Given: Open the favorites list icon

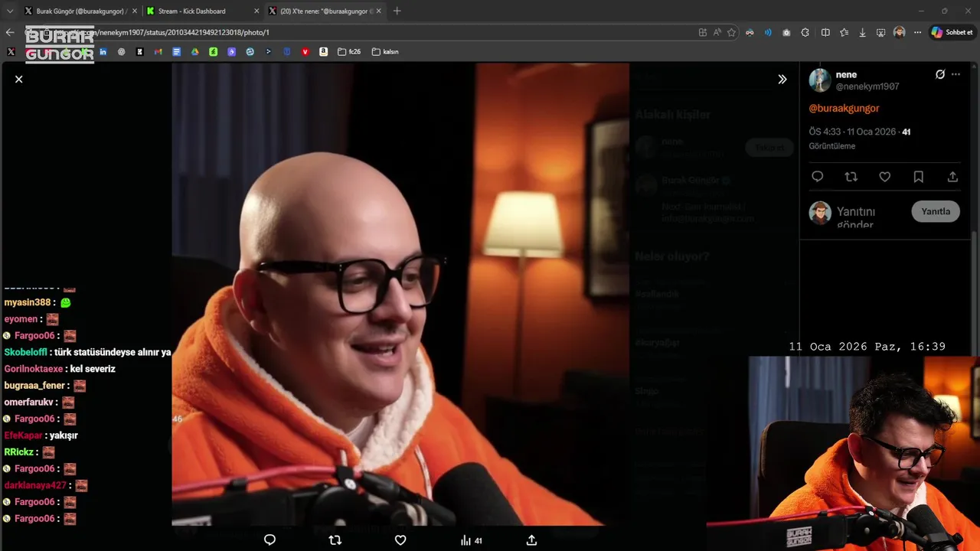Looking at the screenshot, I should click(844, 32).
